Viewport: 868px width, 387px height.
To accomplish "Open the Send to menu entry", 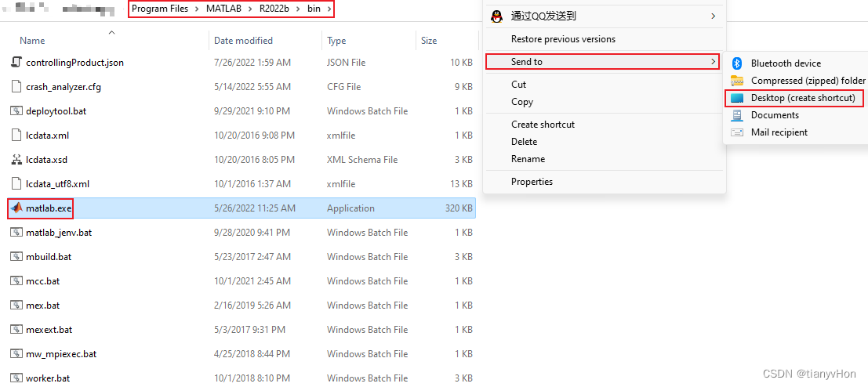I will pyautogui.click(x=603, y=62).
